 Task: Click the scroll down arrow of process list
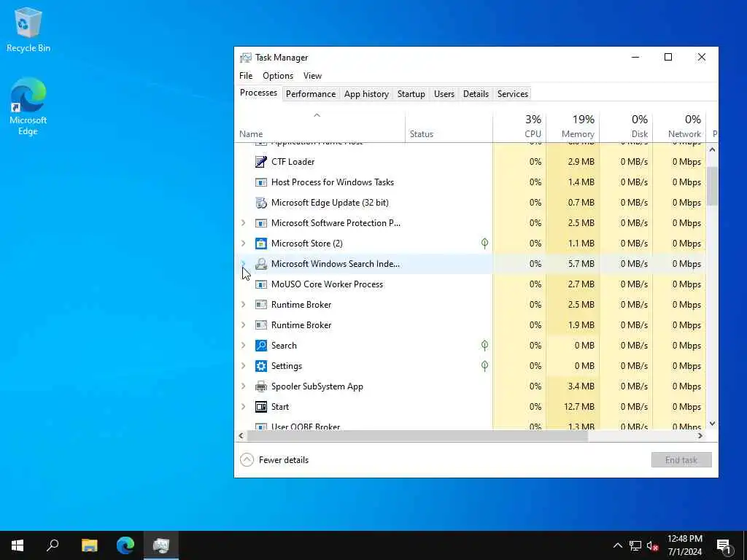click(x=712, y=424)
